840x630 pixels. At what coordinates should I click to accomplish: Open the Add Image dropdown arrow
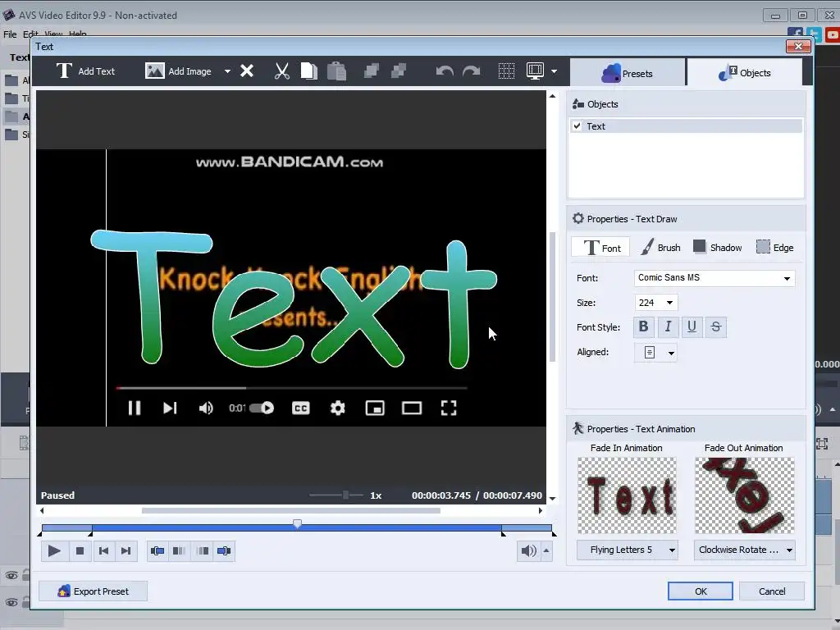(228, 71)
